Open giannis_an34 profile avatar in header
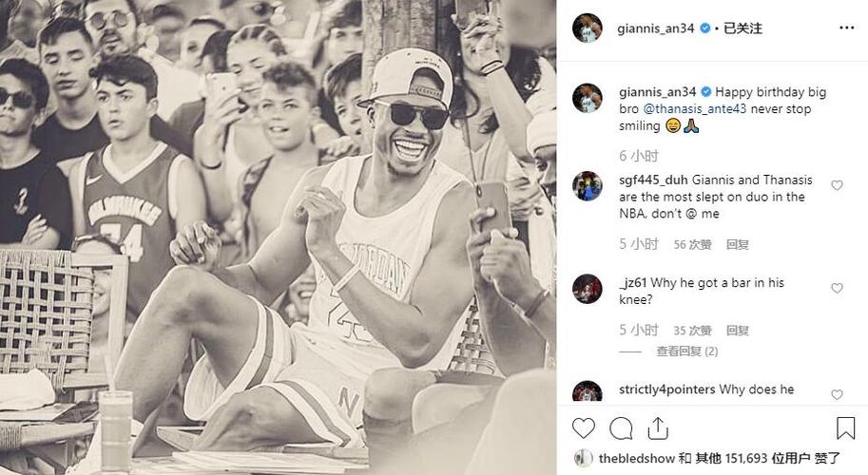This screenshot has height=475, width=868. (587, 28)
